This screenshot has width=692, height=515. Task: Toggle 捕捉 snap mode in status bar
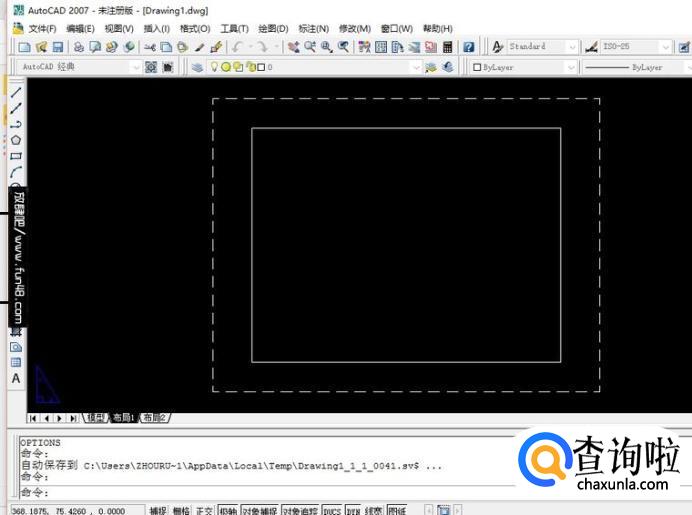(x=158, y=510)
